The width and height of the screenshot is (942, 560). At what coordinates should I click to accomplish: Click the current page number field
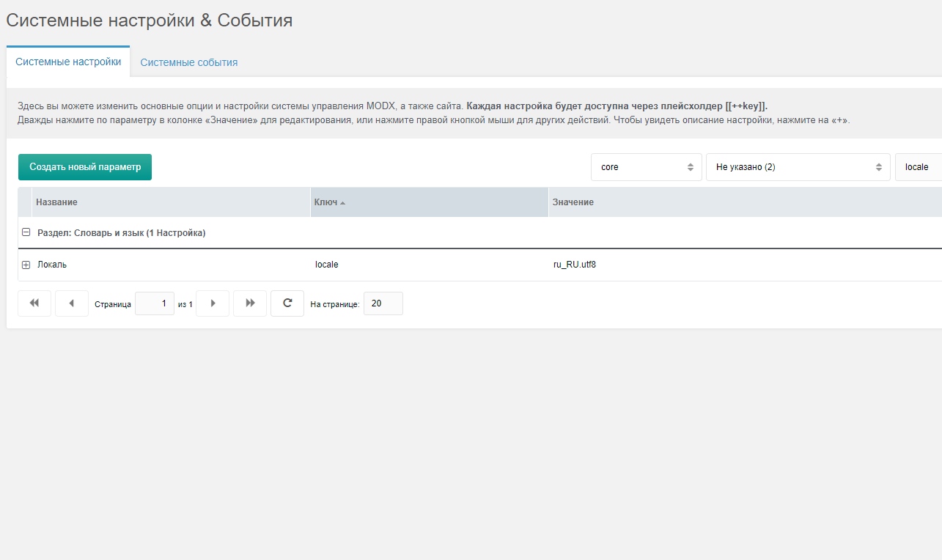point(155,303)
